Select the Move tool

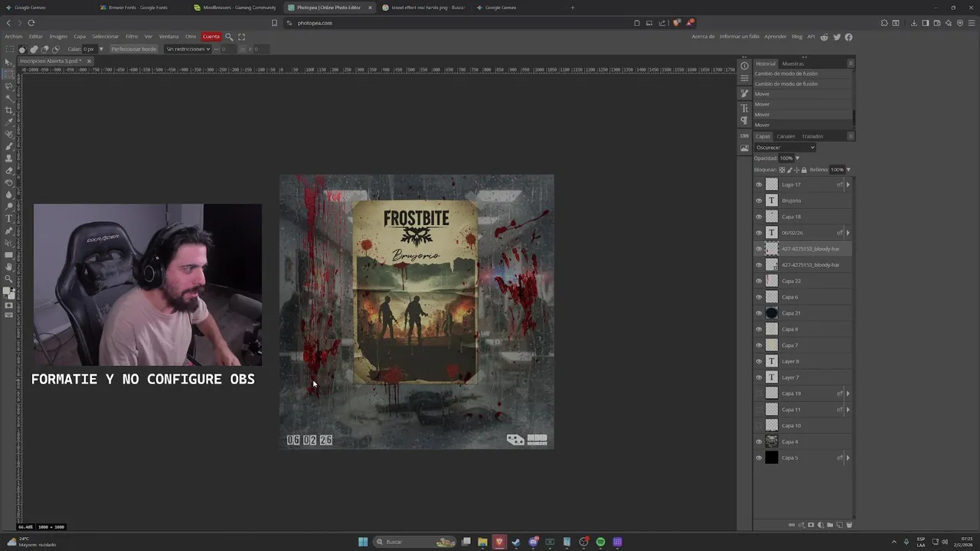pyautogui.click(x=9, y=62)
